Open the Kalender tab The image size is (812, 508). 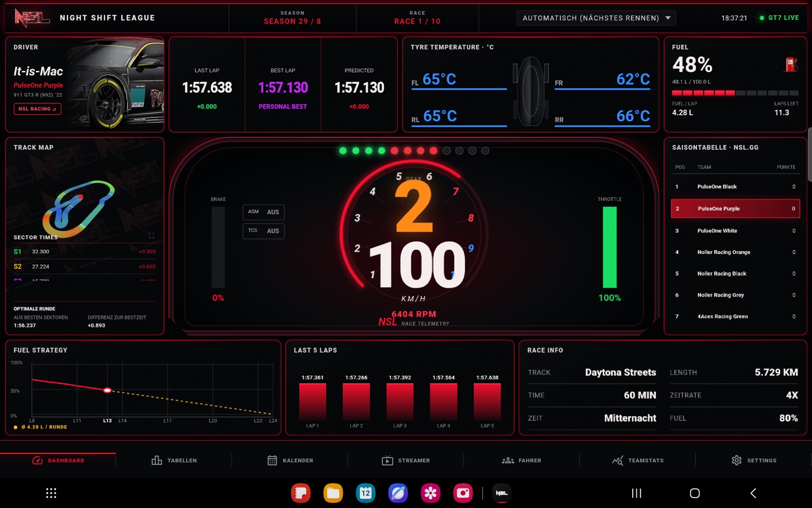coord(290,460)
